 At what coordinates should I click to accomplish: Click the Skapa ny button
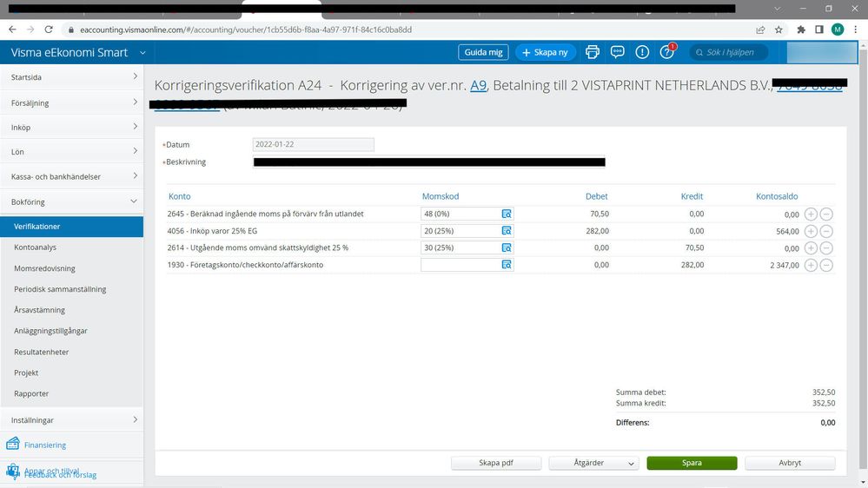click(546, 52)
